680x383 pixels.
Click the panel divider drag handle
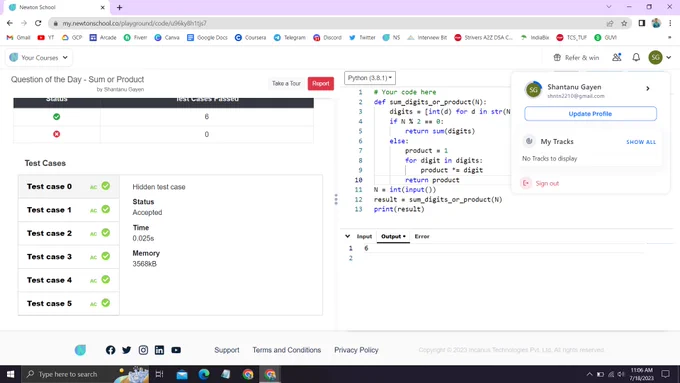pos(336,200)
